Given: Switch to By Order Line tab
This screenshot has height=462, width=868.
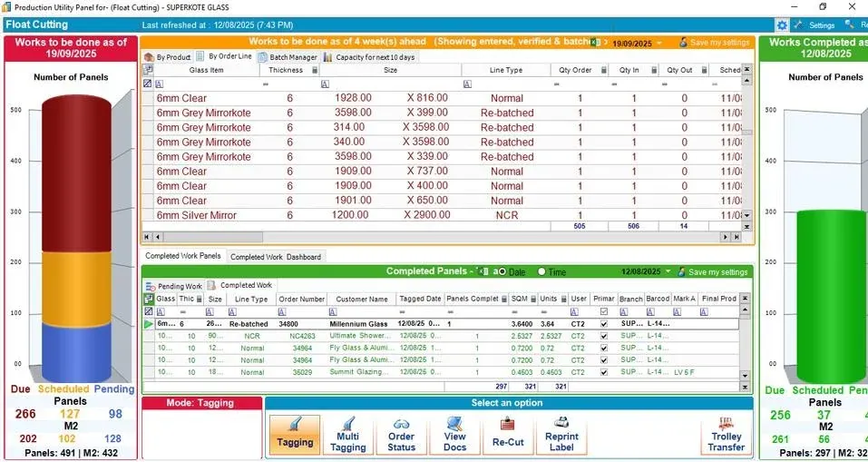Looking at the screenshot, I should (x=224, y=56).
